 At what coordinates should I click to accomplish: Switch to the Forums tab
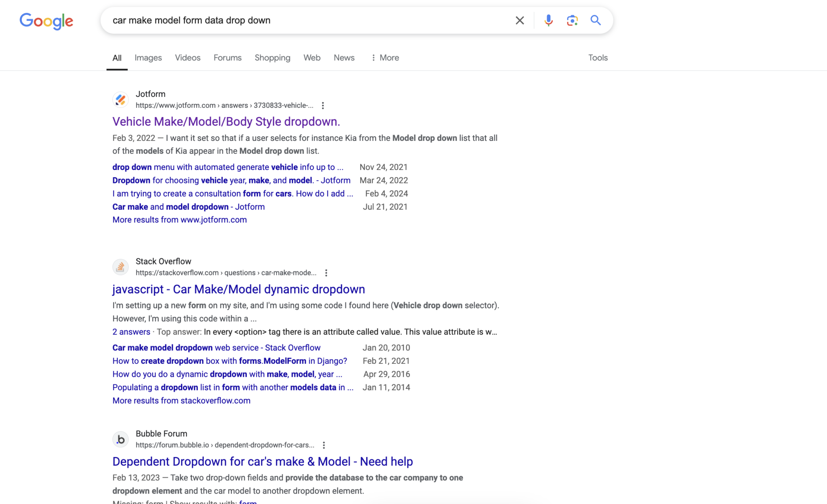tap(227, 58)
